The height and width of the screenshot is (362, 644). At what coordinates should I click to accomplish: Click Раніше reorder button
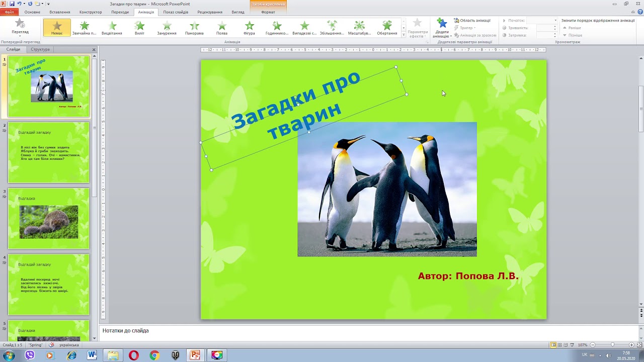click(x=572, y=28)
